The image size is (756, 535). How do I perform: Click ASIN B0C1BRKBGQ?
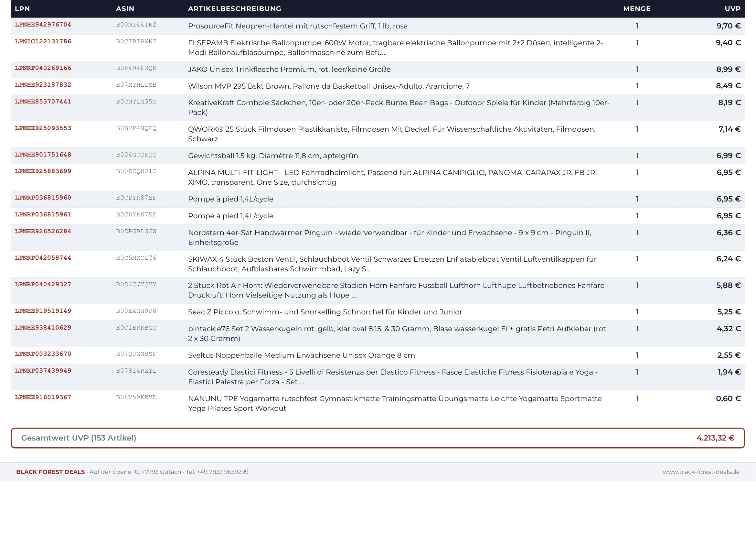point(136,328)
